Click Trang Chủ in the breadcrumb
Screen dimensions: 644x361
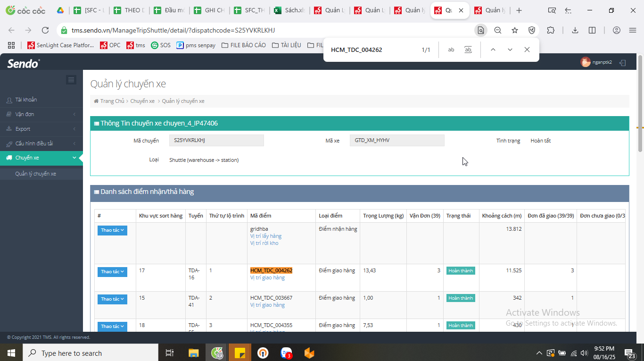(x=112, y=101)
